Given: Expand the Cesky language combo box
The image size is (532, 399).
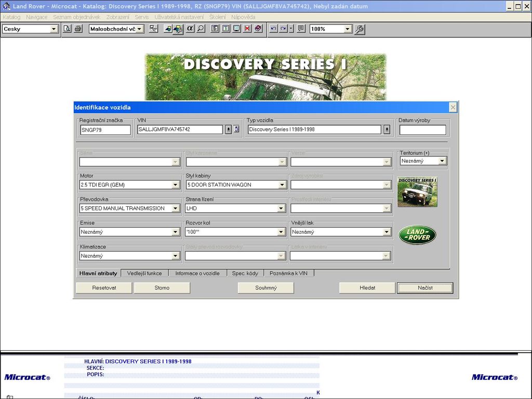Looking at the screenshot, I should click(54, 29).
